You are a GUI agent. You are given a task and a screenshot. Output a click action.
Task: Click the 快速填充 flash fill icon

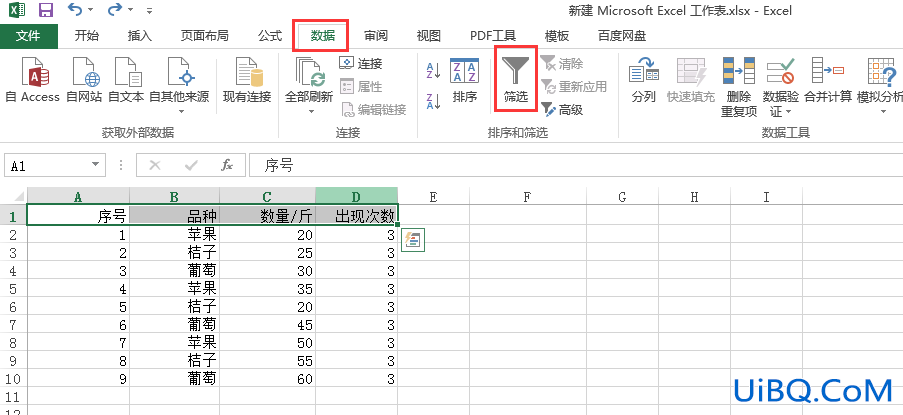click(x=690, y=71)
